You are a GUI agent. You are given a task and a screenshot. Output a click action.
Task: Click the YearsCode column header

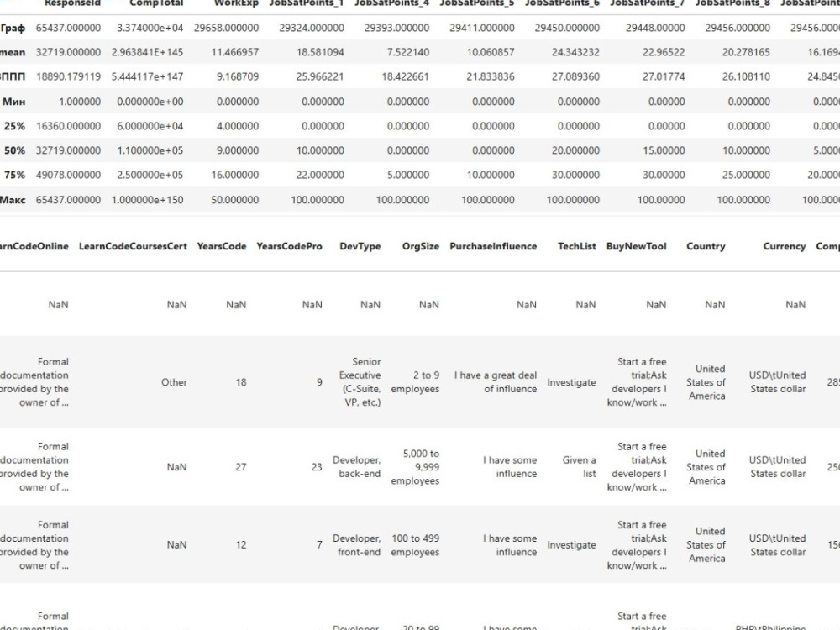(x=222, y=246)
